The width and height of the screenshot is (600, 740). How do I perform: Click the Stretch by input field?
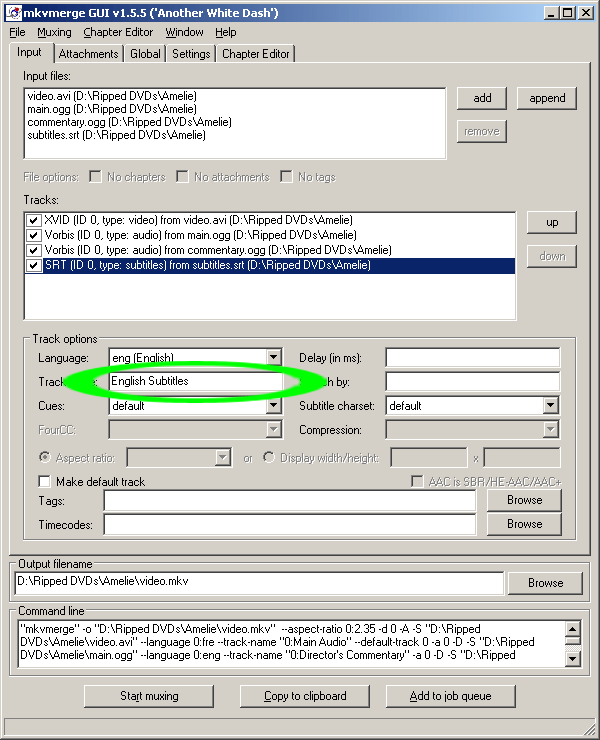pyautogui.click(x=473, y=381)
